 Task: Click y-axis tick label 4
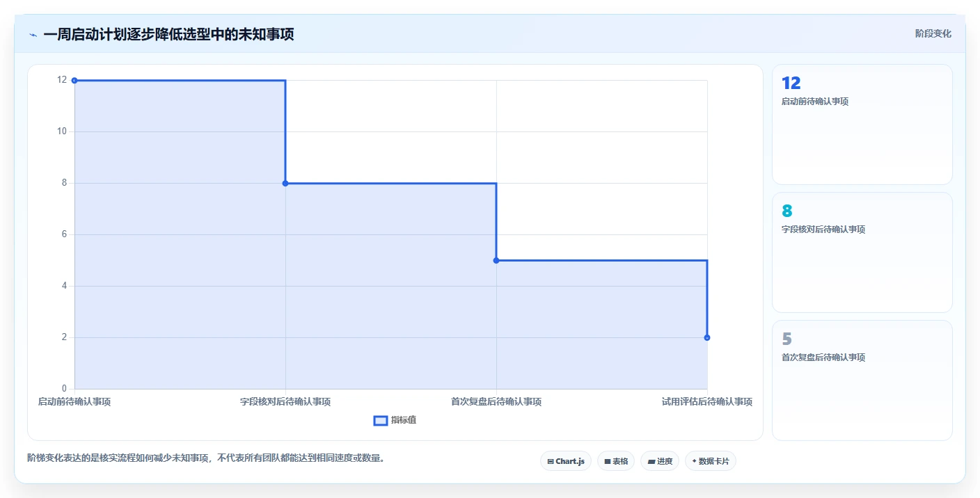click(x=65, y=286)
